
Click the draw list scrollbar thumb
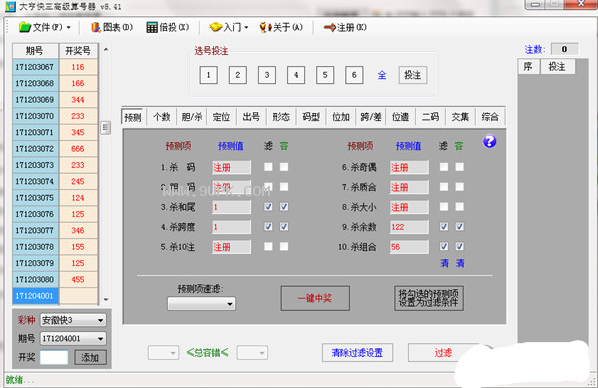pos(106,127)
